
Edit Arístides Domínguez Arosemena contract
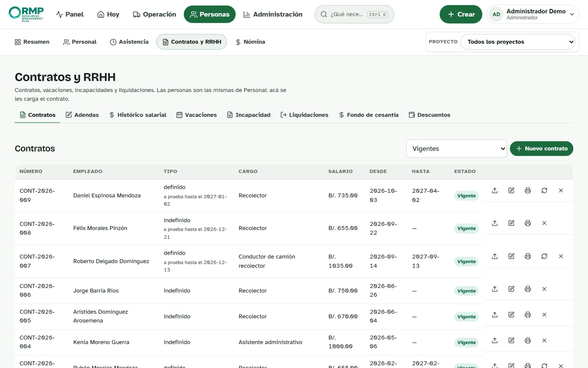point(511,315)
